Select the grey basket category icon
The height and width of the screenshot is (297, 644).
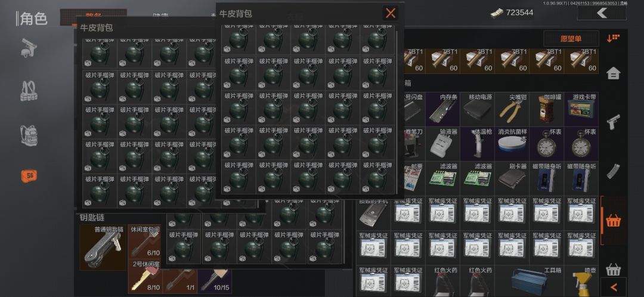(613, 270)
